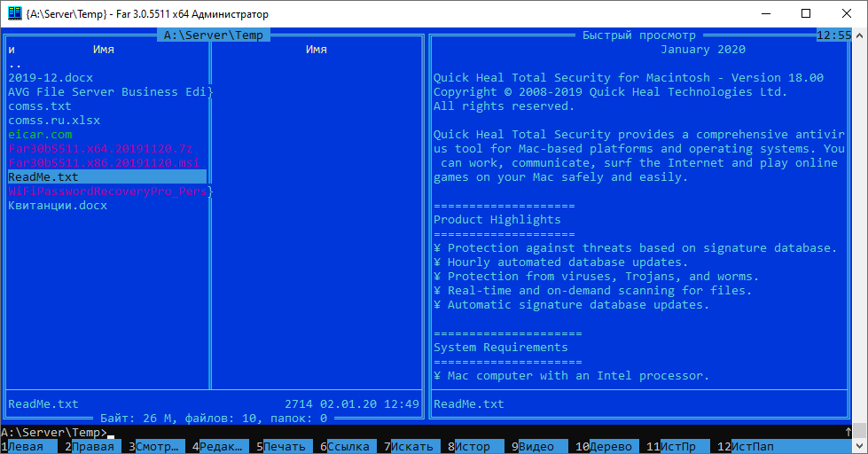Select AVG File Server Business Edi file
The image size is (868, 454).
point(107,92)
